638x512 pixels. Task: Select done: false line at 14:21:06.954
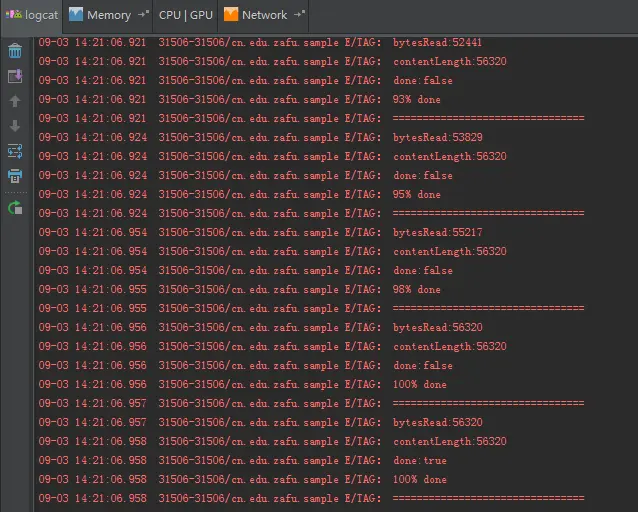[x=246, y=270]
